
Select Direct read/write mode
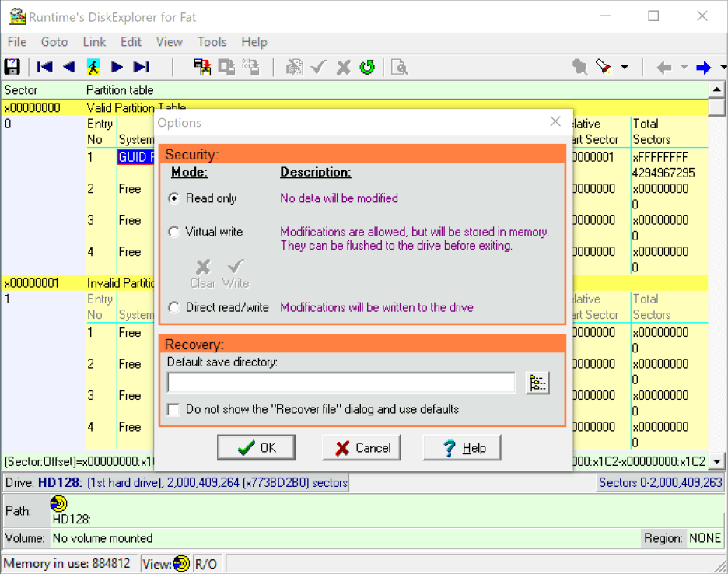coord(174,307)
